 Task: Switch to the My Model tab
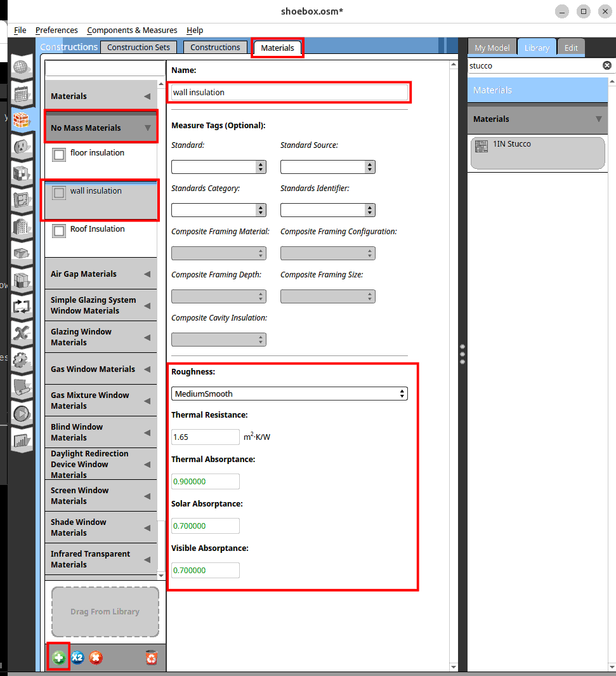pyautogui.click(x=492, y=48)
